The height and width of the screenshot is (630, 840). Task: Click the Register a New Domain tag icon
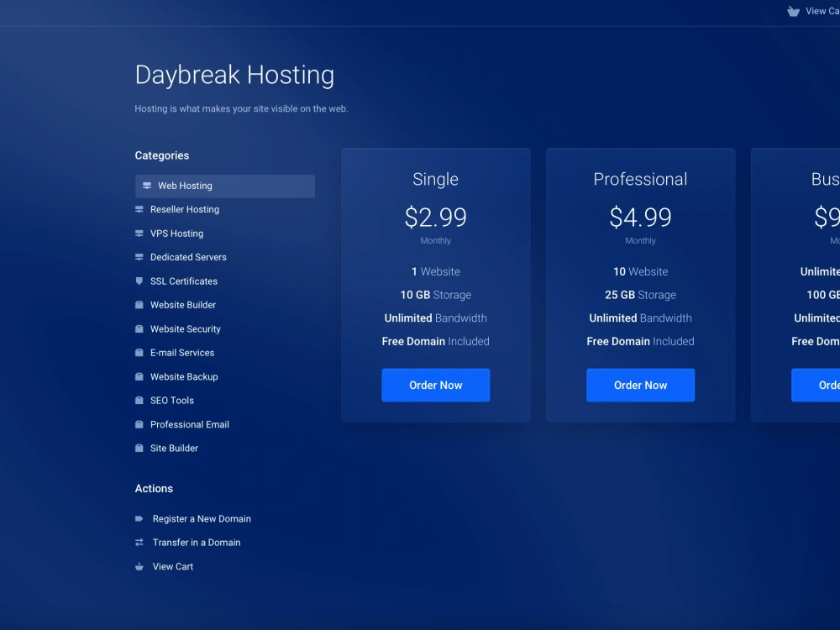(x=139, y=518)
